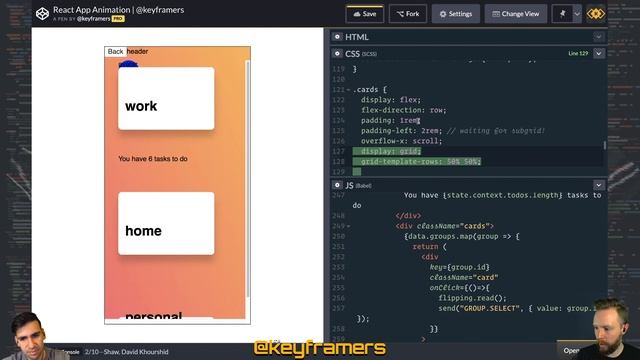Expand the CSS editor dropdown chevron
Screen dimensions: 640x360
tap(599, 53)
